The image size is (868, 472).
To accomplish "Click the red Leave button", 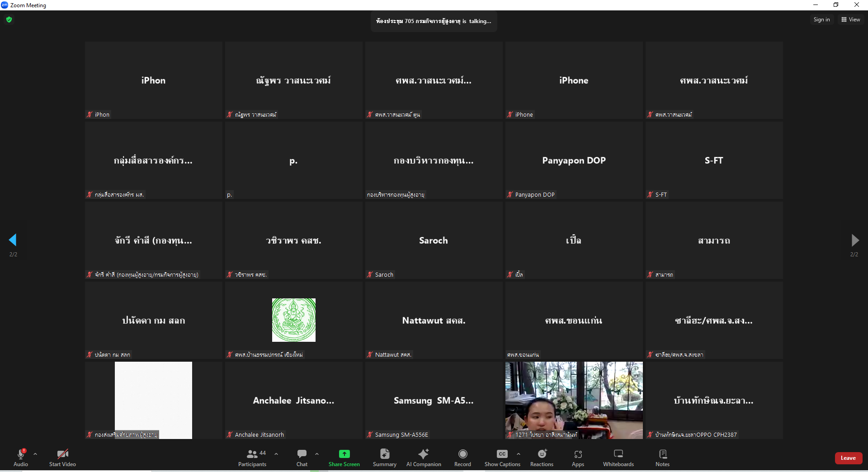I will [x=848, y=458].
